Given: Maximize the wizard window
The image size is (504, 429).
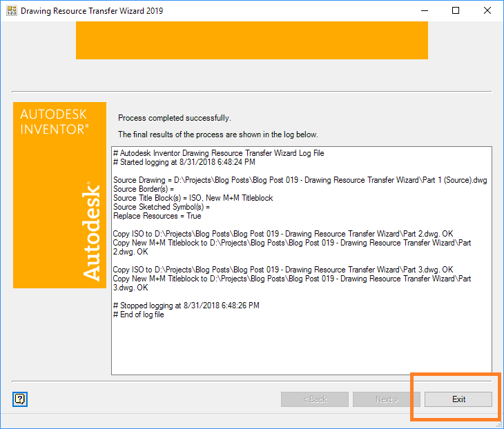Looking at the screenshot, I should click(456, 10).
